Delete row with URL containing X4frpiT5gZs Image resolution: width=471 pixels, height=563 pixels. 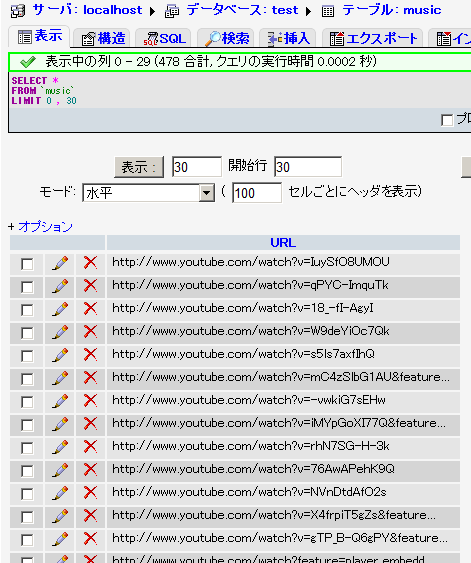[90, 516]
